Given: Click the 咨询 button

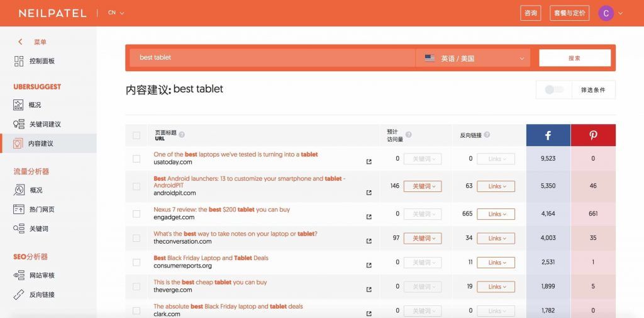Looking at the screenshot, I should [x=531, y=13].
